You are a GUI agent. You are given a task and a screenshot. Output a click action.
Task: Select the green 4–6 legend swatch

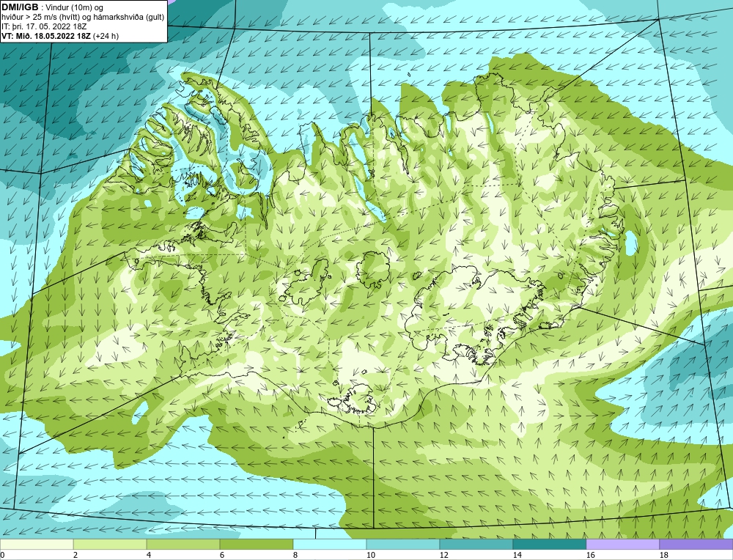click(x=183, y=544)
